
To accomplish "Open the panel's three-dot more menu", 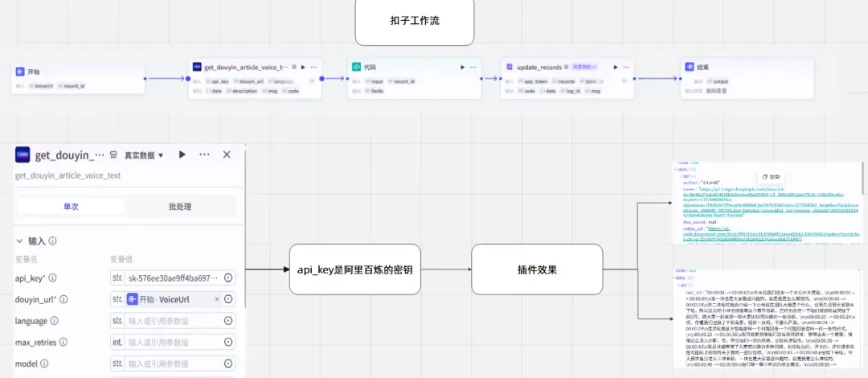I will tap(205, 154).
